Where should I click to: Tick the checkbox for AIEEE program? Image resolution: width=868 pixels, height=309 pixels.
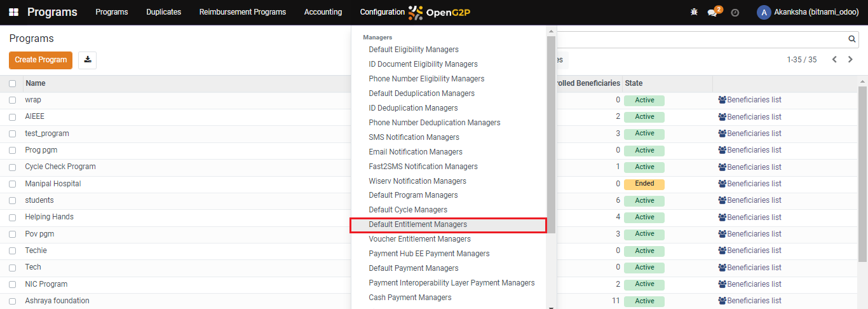click(12, 117)
